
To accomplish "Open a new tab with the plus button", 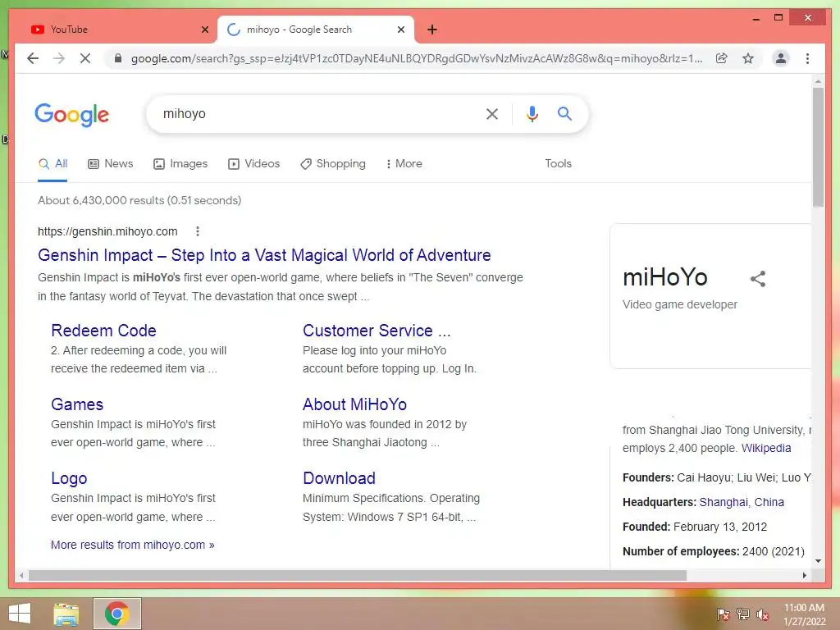I will tap(432, 30).
